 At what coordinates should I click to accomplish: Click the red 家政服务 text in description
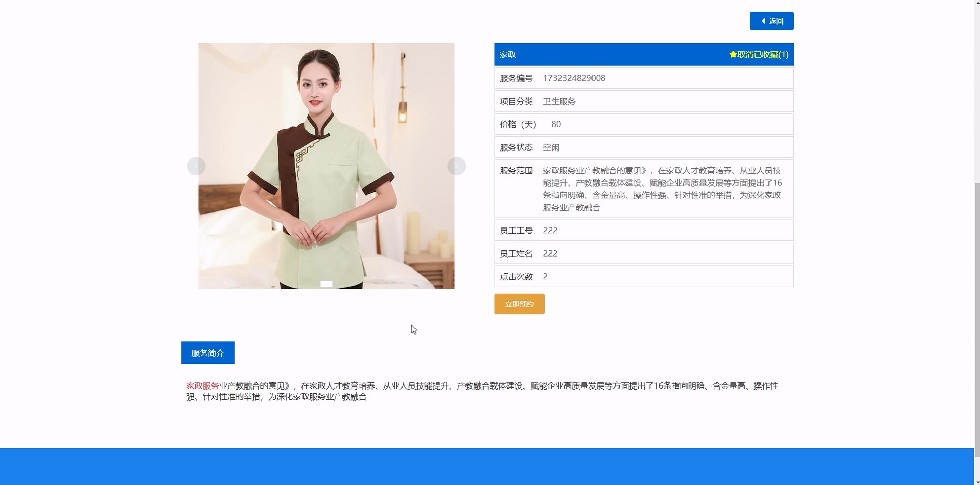pos(202,385)
